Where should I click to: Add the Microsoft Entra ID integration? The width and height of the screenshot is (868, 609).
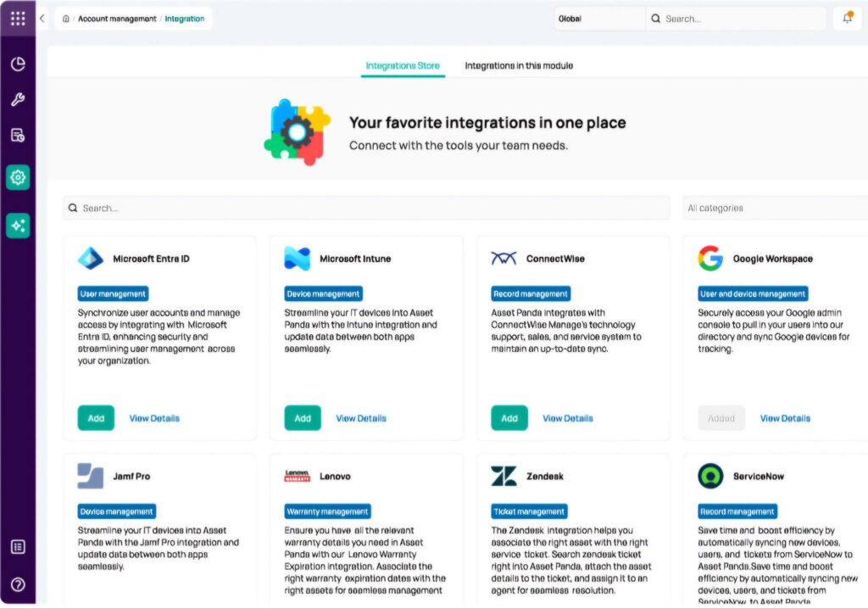96,418
